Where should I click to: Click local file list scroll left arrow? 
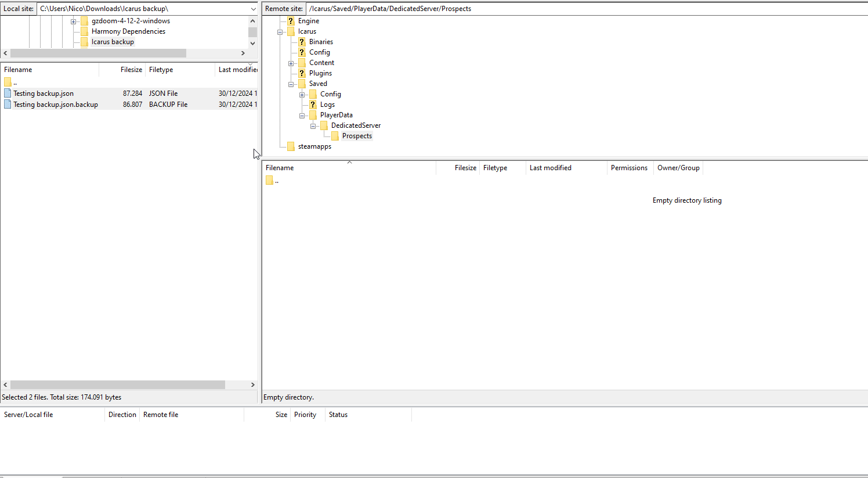pyautogui.click(x=5, y=384)
